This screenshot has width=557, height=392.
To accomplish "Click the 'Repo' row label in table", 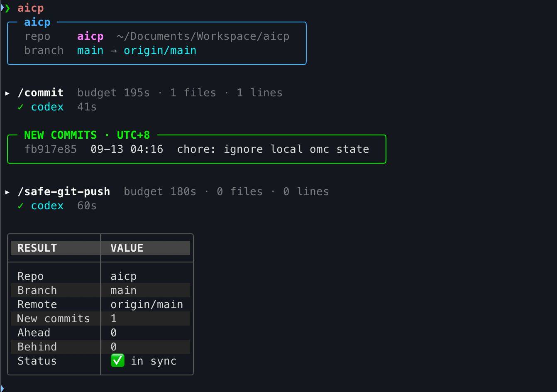I will [x=30, y=276].
